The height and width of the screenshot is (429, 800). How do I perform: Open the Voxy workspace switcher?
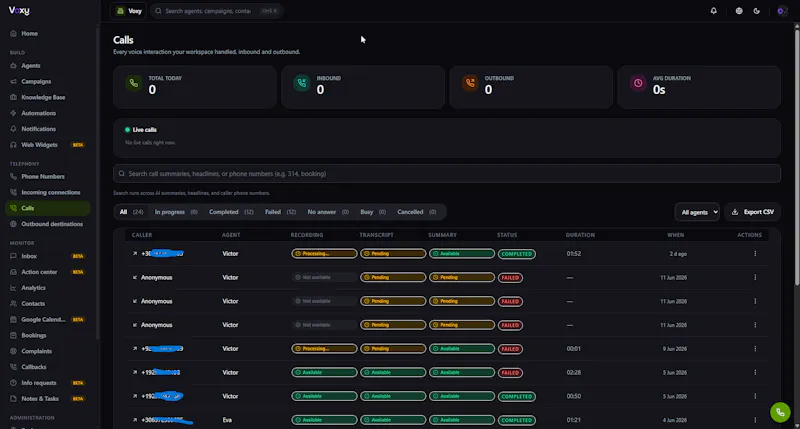click(129, 11)
